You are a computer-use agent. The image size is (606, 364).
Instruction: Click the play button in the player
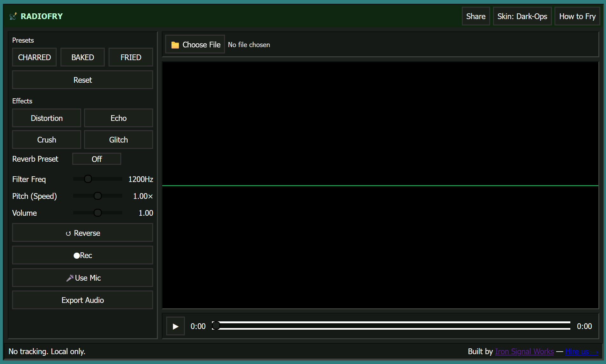pos(175,326)
